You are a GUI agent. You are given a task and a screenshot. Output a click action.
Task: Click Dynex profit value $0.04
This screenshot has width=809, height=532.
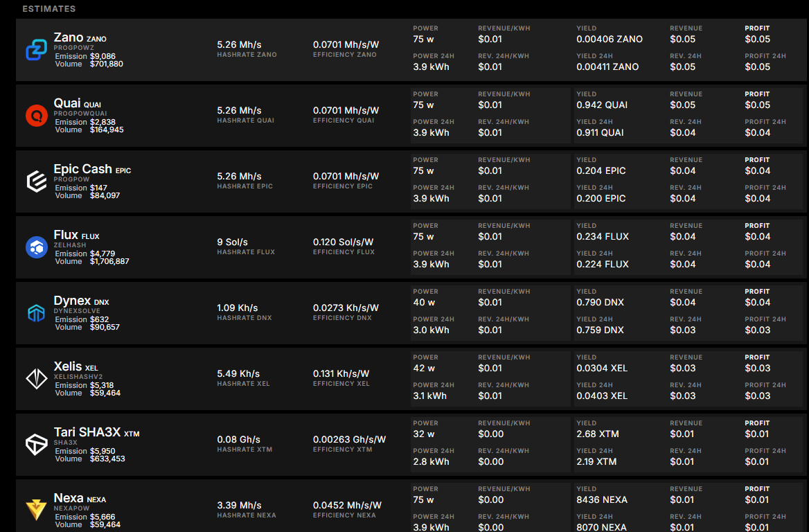(757, 302)
